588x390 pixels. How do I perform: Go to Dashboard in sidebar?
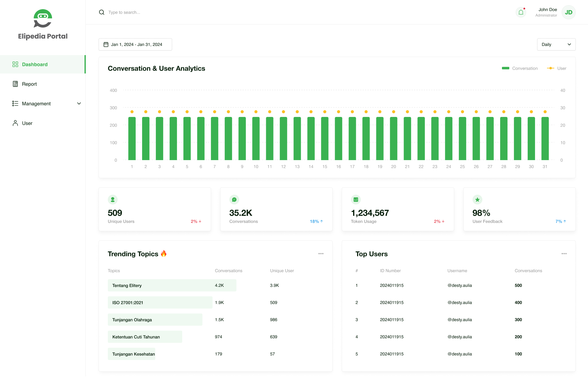43,64
